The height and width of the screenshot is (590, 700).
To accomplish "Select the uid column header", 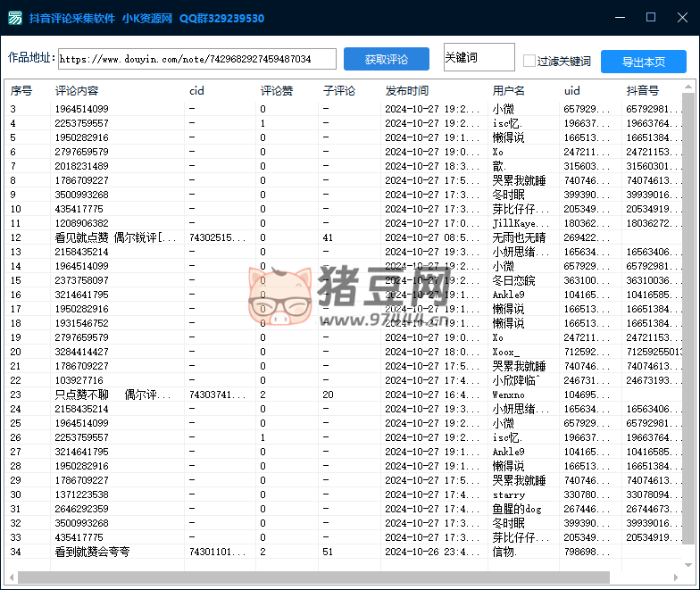I will (x=572, y=91).
